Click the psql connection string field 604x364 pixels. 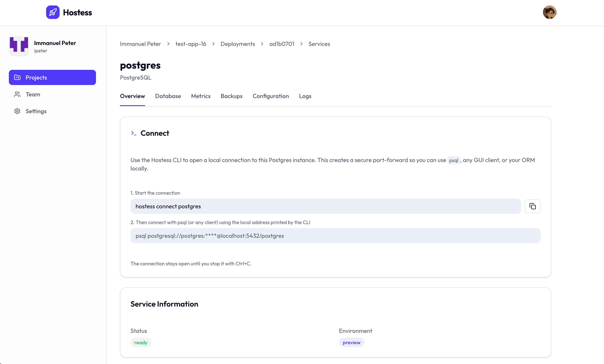[335, 236]
